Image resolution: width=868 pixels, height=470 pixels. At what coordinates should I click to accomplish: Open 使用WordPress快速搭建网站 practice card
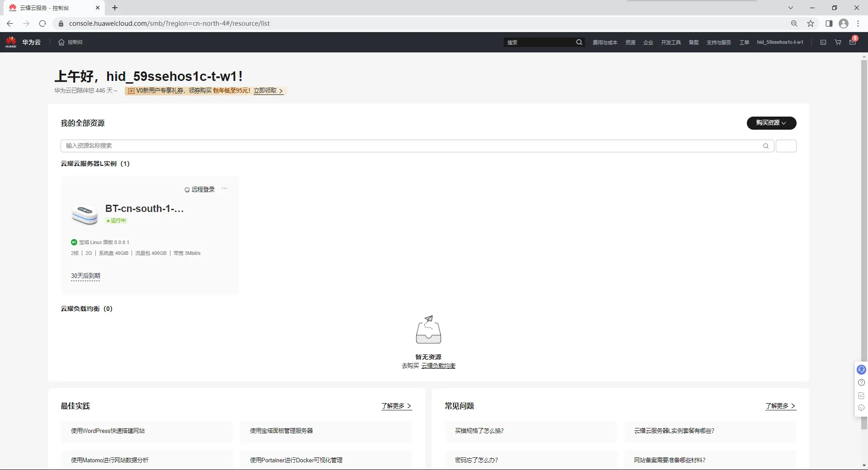[x=147, y=431]
